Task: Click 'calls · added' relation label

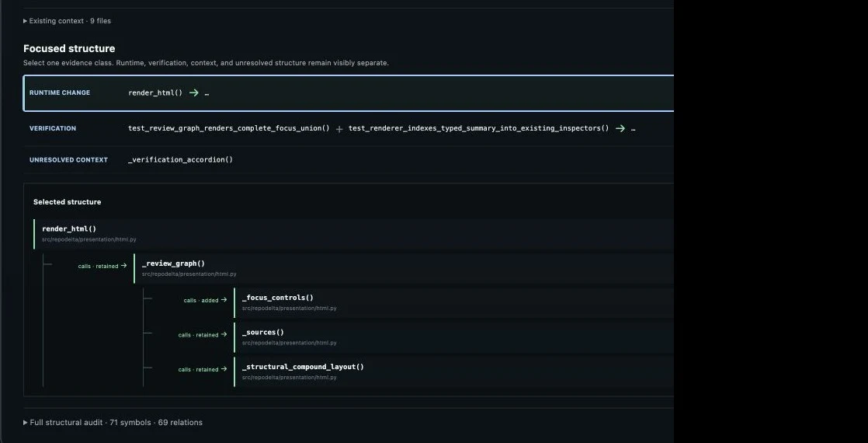Action: pos(205,301)
